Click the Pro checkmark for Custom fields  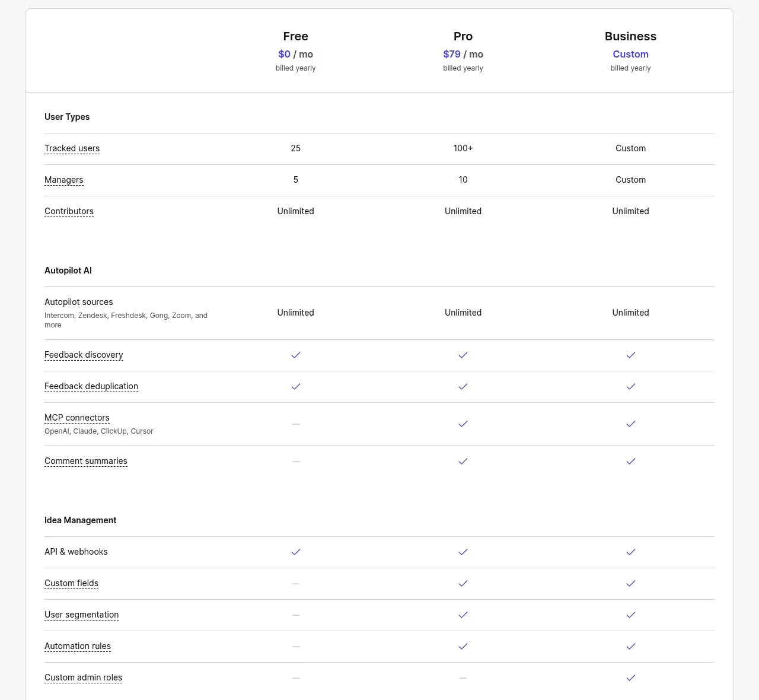pyautogui.click(x=463, y=583)
